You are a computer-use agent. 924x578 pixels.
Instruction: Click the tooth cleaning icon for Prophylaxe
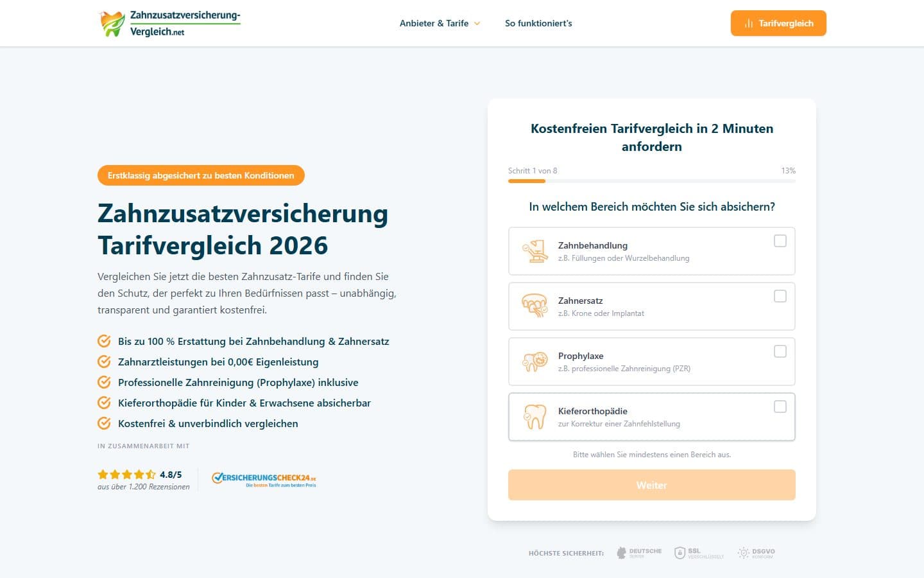pos(535,362)
